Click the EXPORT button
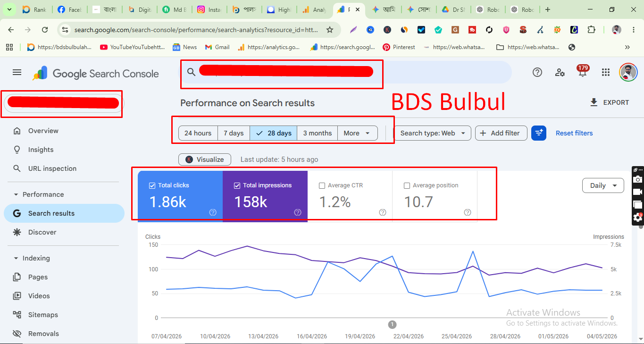The image size is (644, 344). (x=610, y=102)
